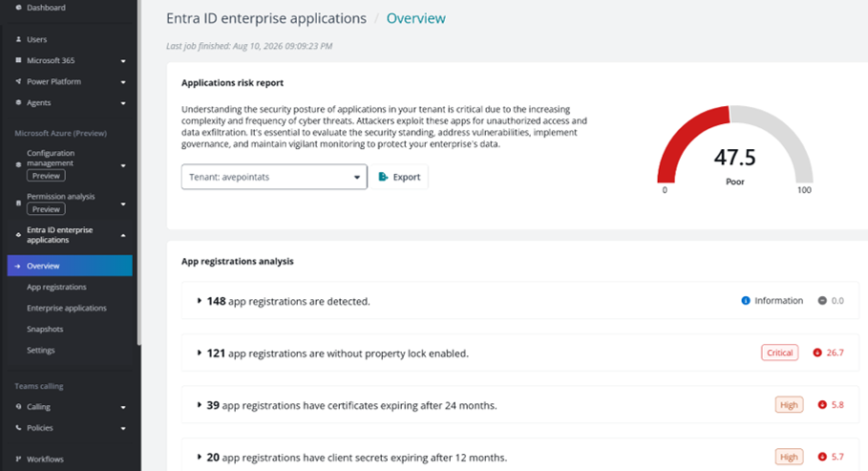
Task: Click the Export button
Action: (399, 177)
